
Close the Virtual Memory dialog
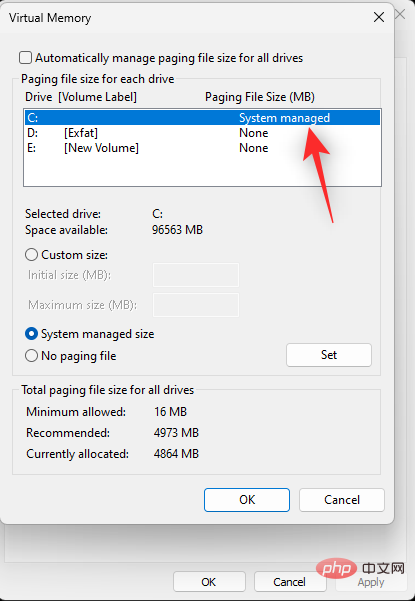point(379,17)
